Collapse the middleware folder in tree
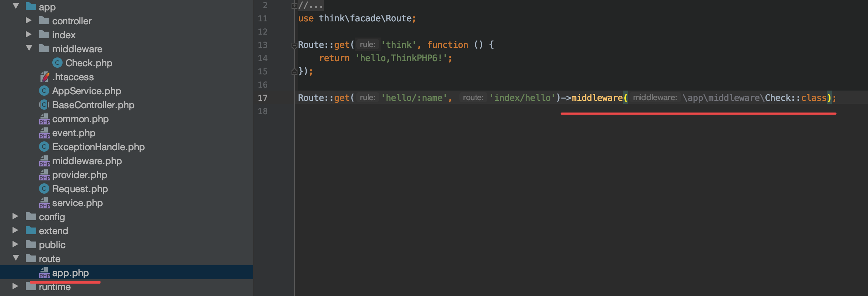 click(x=29, y=48)
